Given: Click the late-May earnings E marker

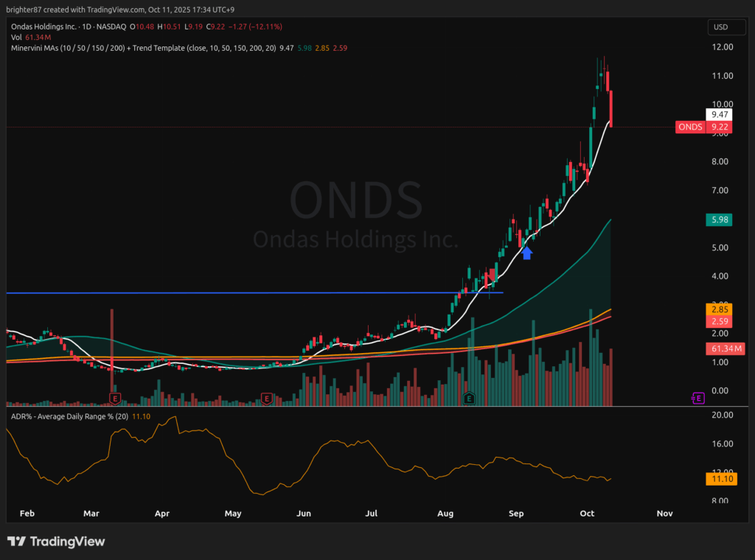Looking at the screenshot, I should point(268,398).
